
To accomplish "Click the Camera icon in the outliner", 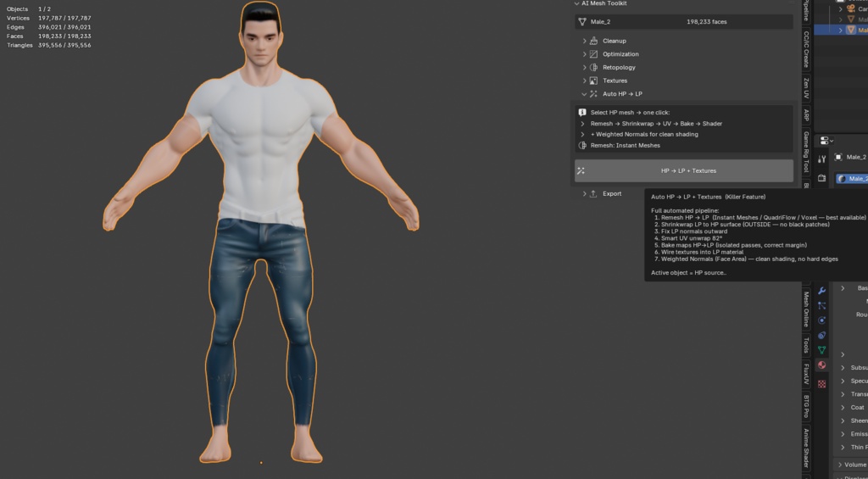I will pyautogui.click(x=851, y=8).
